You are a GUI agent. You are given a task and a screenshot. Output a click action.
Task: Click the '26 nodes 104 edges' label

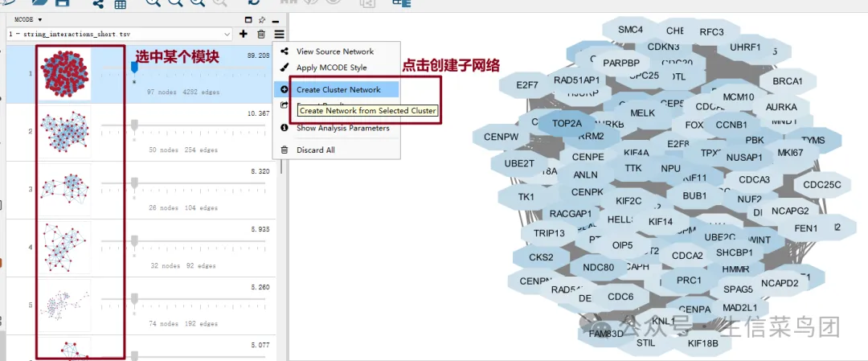click(x=183, y=208)
